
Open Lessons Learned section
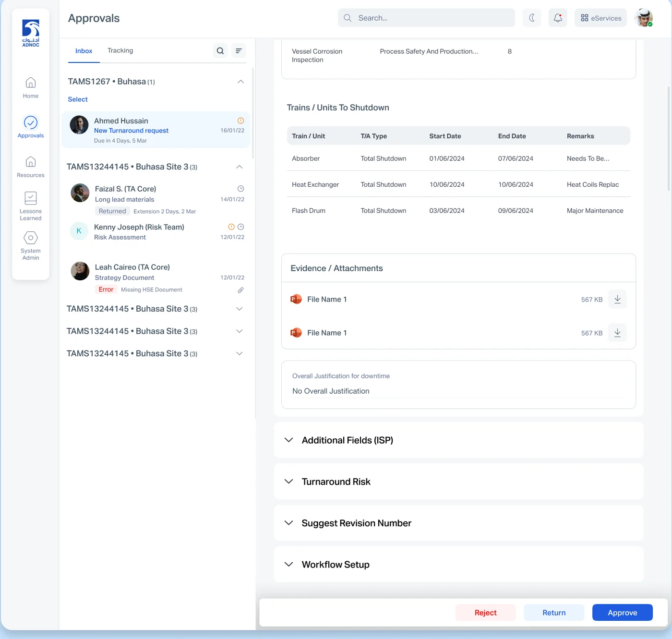[31, 206]
